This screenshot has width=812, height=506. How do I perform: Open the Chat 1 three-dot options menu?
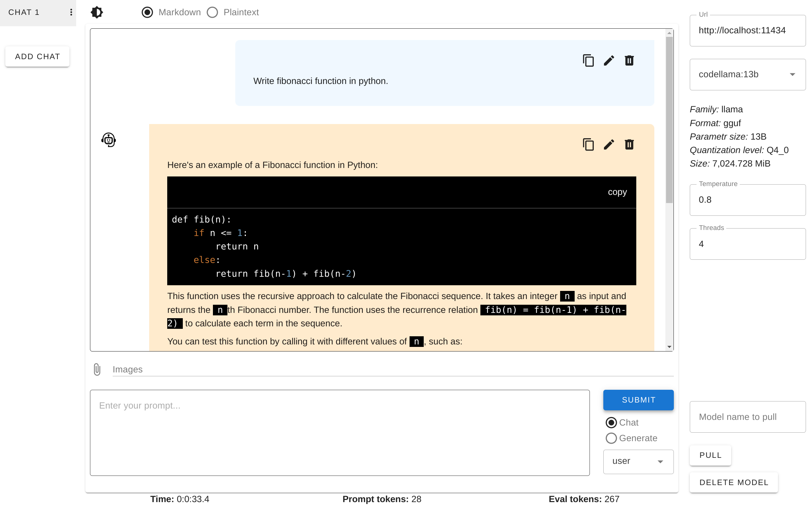click(x=71, y=12)
